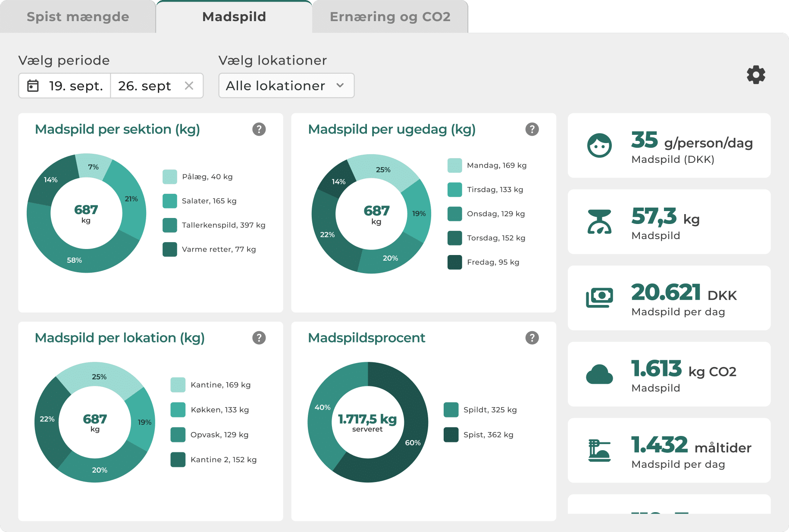789x532 pixels.
Task: Click the text 'Salater, 165 kg'
Action: [209, 201]
